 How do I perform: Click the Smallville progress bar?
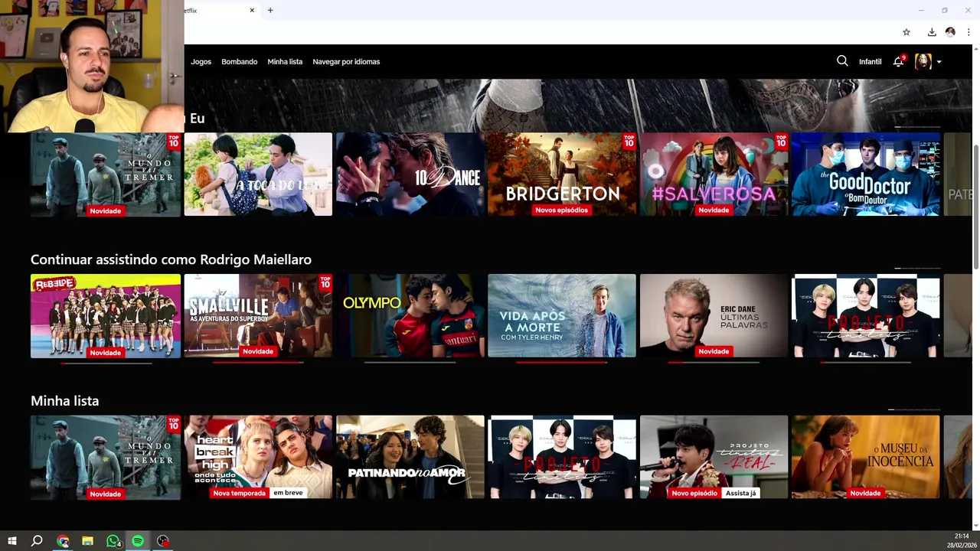point(258,362)
